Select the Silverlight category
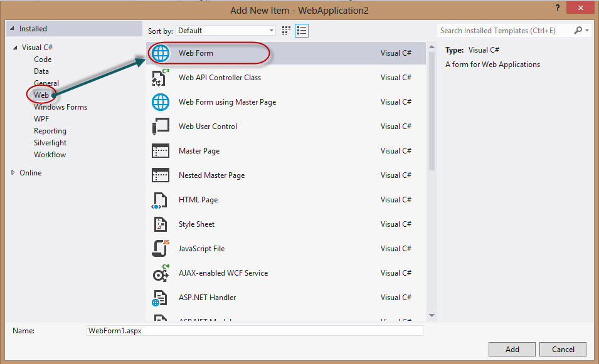This screenshot has width=599, height=364. (50, 142)
